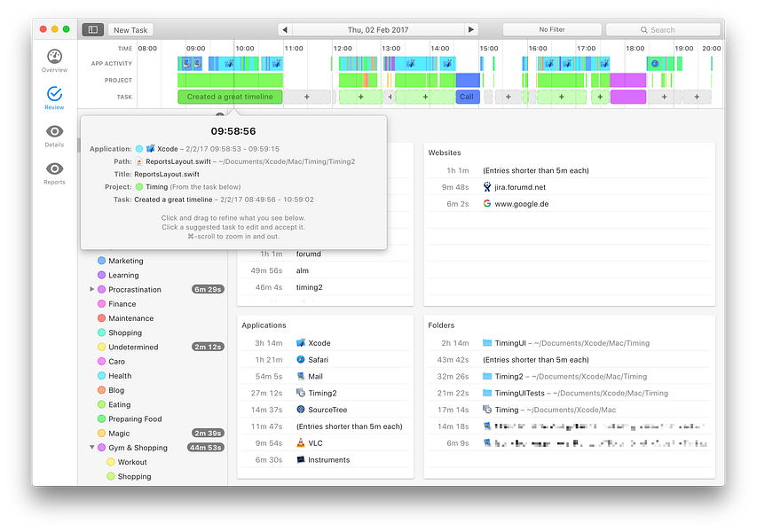Click the 6m 29s duration badge
Viewport: 757px width, 532px height.
click(208, 289)
